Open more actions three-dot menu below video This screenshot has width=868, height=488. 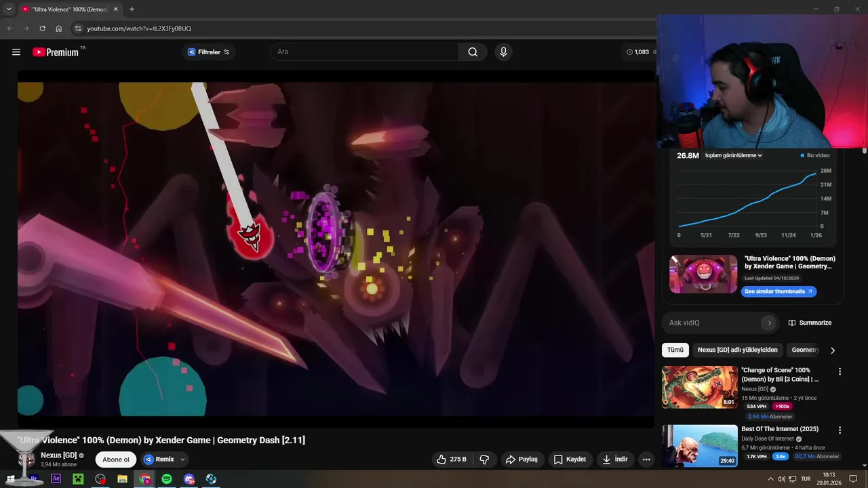[646, 460]
